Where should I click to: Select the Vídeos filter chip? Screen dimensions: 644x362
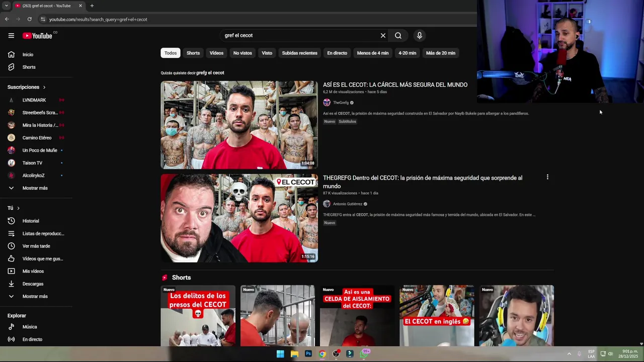(x=216, y=53)
